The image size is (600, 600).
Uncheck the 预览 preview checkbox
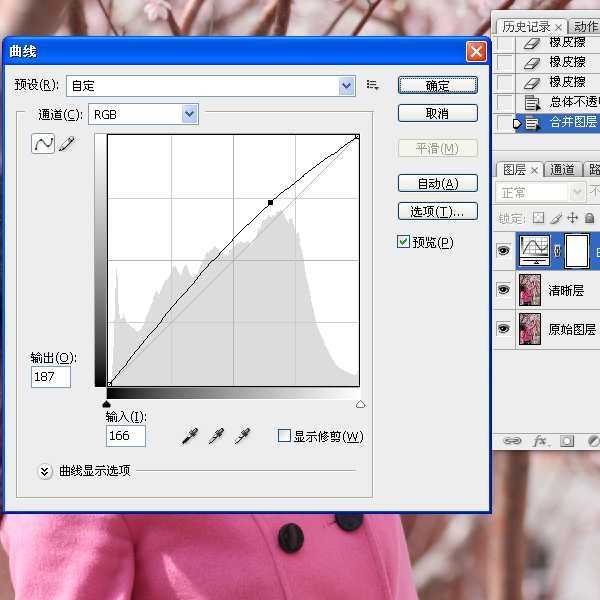pyautogui.click(x=404, y=242)
